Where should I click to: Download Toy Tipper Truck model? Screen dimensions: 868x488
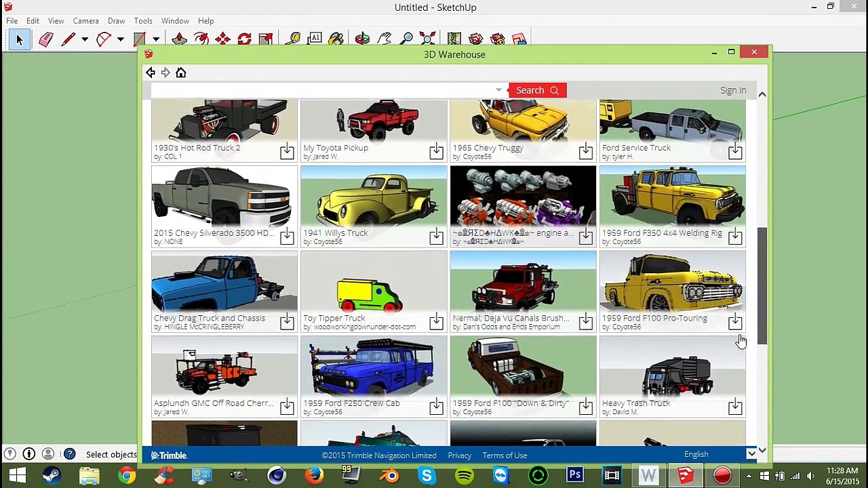(x=436, y=322)
